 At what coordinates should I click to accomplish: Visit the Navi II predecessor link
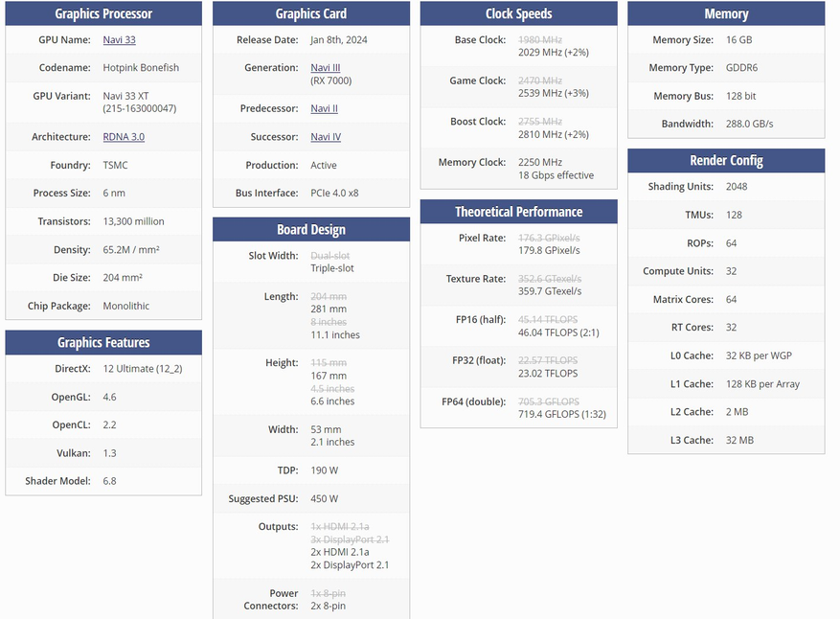[x=324, y=108]
